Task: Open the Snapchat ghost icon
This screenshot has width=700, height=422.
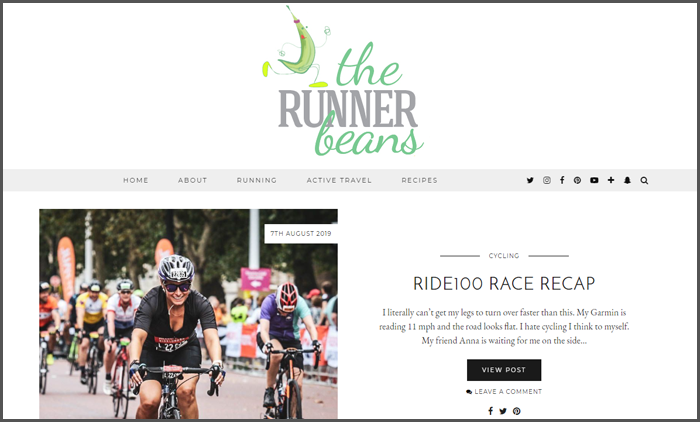Action: point(627,180)
